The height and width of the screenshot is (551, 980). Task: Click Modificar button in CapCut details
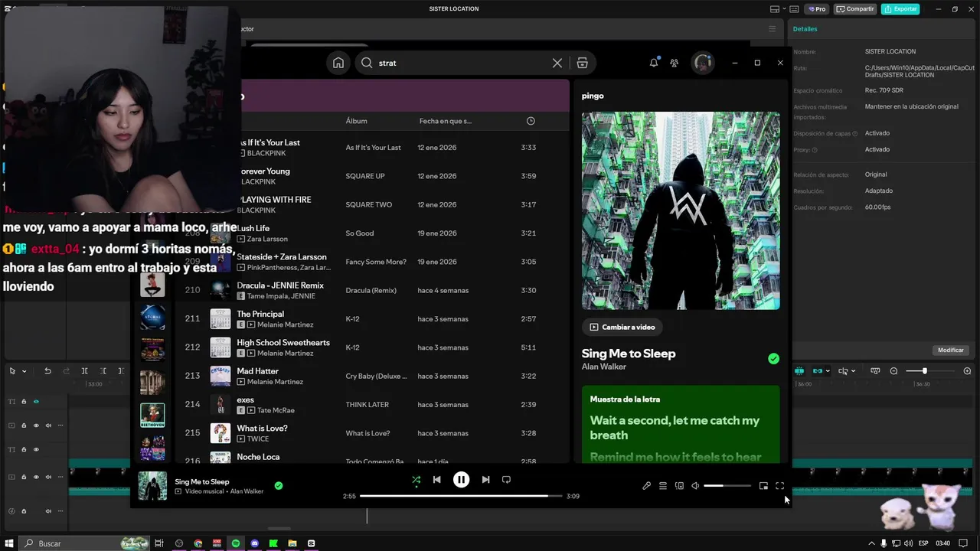951,350
